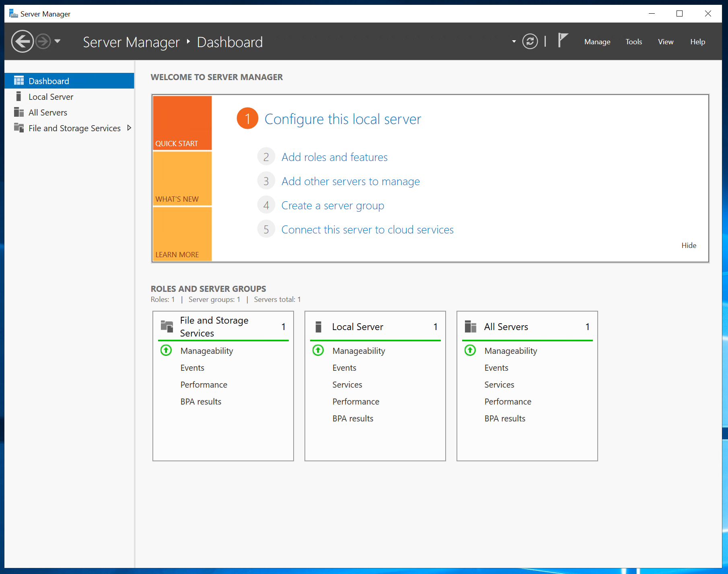Select Dashboard in the sidebar
Image resolution: width=728 pixels, height=574 pixels.
69,81
